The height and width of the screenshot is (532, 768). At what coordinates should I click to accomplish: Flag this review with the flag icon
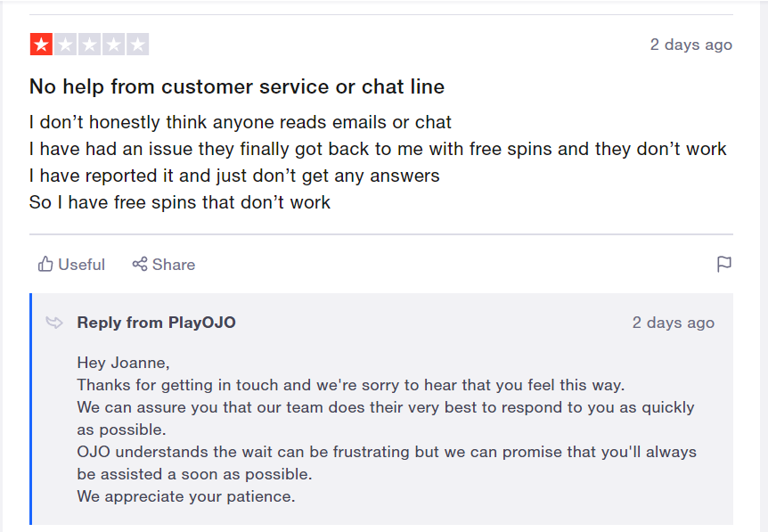point(724,265)
